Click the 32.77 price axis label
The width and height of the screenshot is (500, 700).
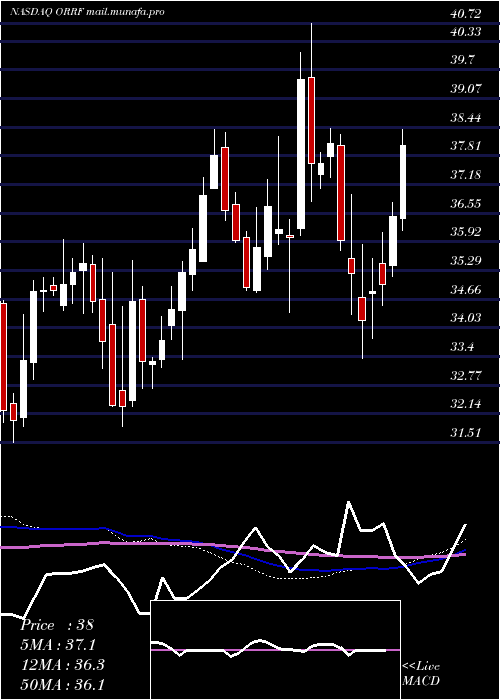point(466,376)
